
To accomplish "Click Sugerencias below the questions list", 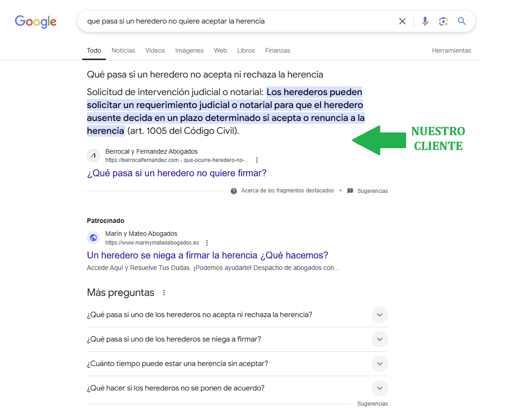I will coord(372,404).
